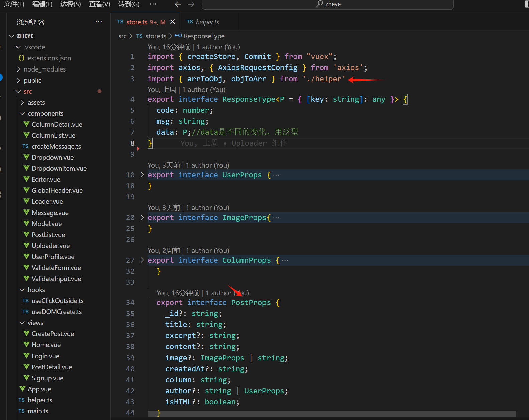Open the Vue file ColumnDetail.vue
This screenshot has width=529, height=420.
pyautogui.click(x=57, y=124)
